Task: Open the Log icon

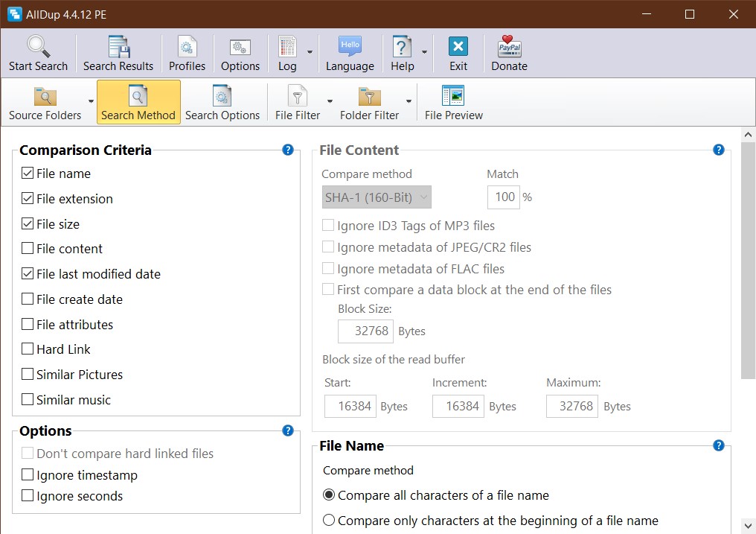Action: [287, 46]
